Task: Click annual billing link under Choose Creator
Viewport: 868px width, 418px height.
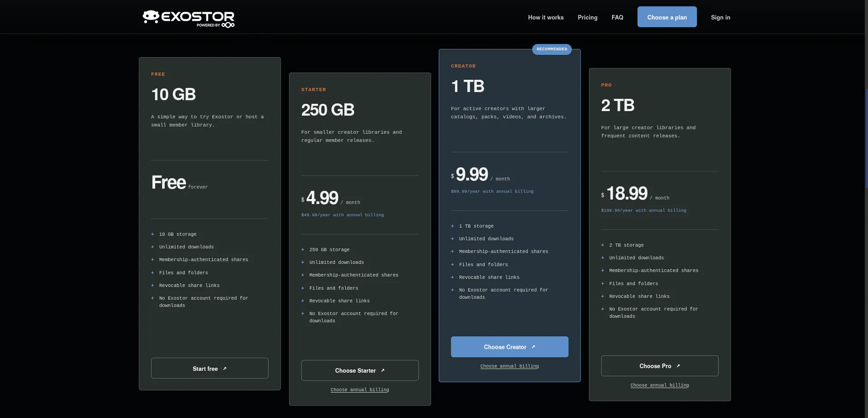Action: pos(510,366)
